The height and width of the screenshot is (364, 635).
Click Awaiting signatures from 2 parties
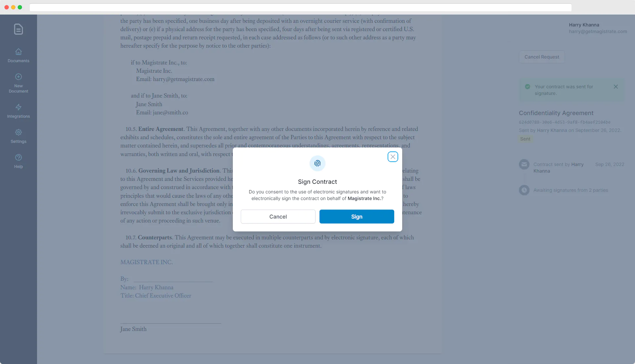[x=571, y=190]
